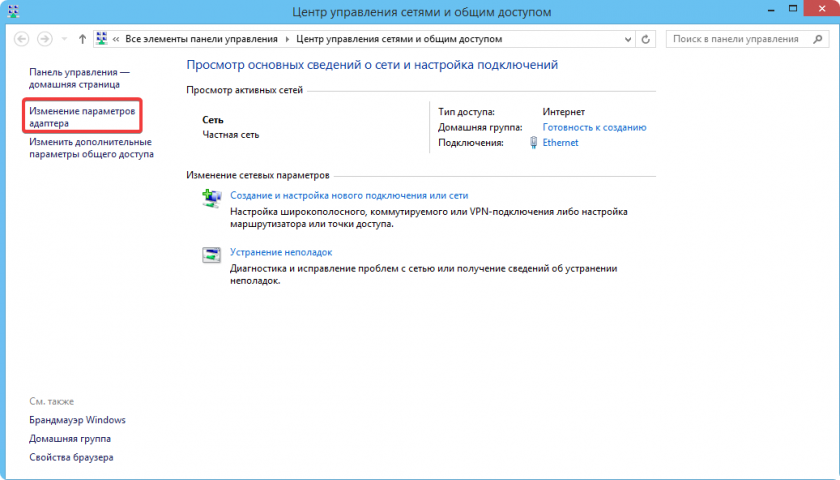Click the window icon in title bar
840x480 pixels.
pyautogui.click(x=12, y=12)
